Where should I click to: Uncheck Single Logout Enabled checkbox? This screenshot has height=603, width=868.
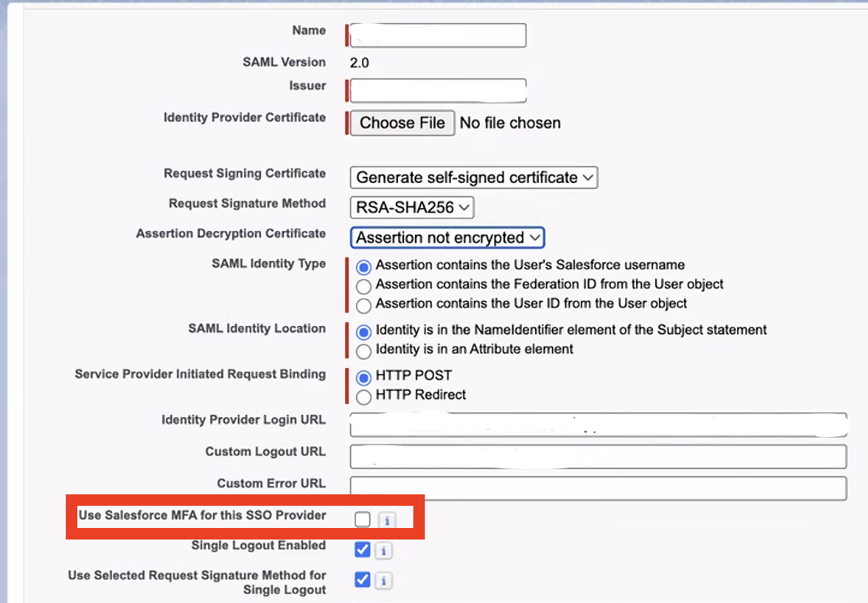[363, 550]
